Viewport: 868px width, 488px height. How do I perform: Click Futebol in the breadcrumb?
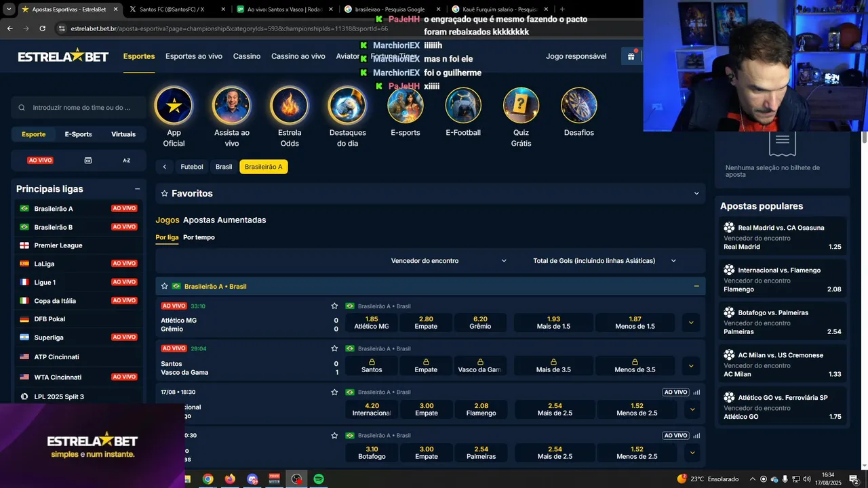pos(192,167)
